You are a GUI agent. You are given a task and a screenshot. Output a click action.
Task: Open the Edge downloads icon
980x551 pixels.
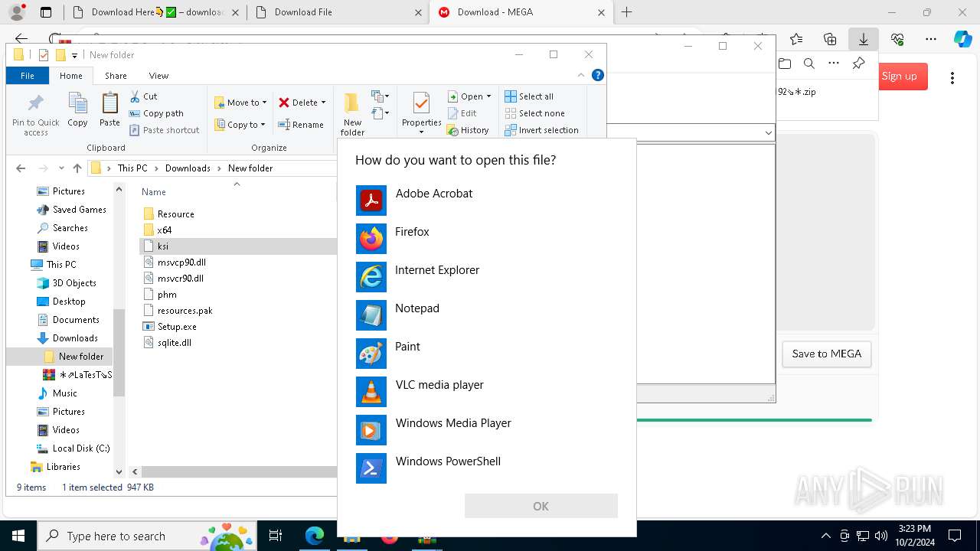point(864,39)
